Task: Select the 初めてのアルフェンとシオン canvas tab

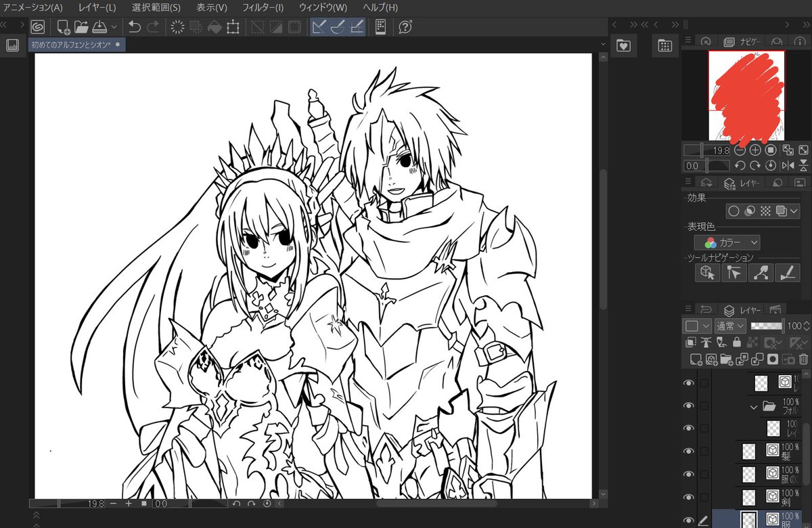Action: coord(76,45)
